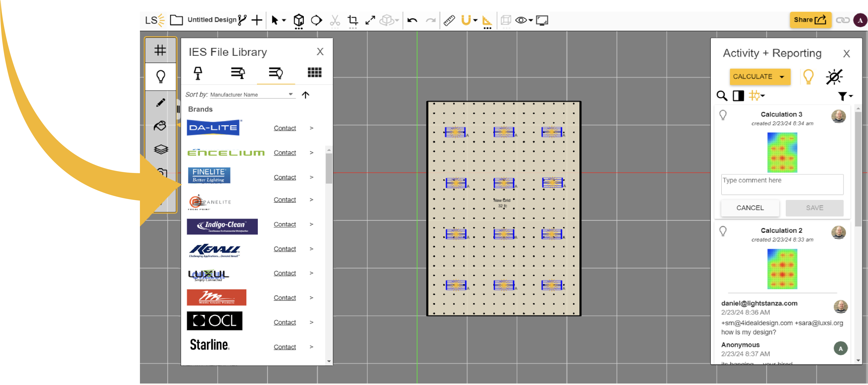868x385 pixels.
Task: Select the rotate object tool
Action: point(316,20)
